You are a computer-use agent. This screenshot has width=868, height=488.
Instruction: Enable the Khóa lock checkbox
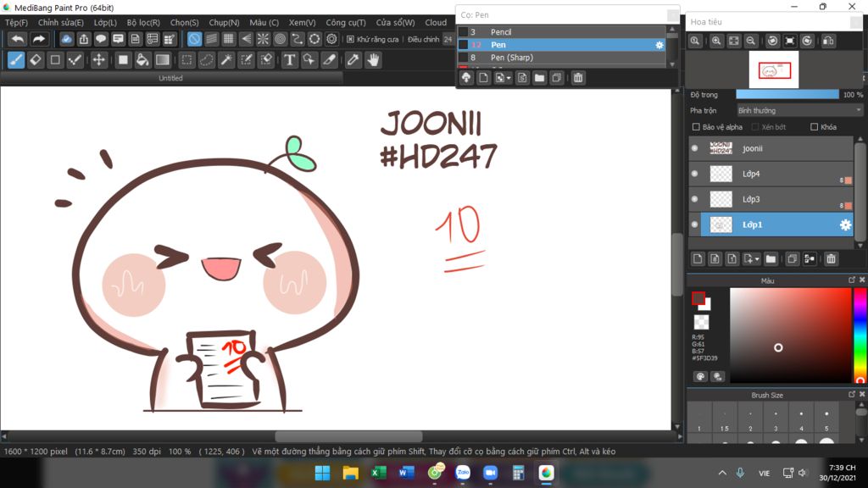point(814,127)
